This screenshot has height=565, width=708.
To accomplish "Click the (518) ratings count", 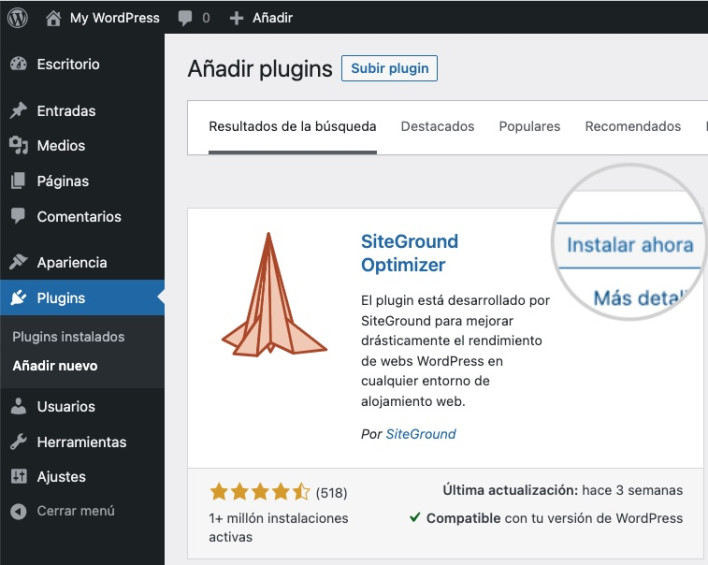I will pyautogui.click(x=332, y=493).
